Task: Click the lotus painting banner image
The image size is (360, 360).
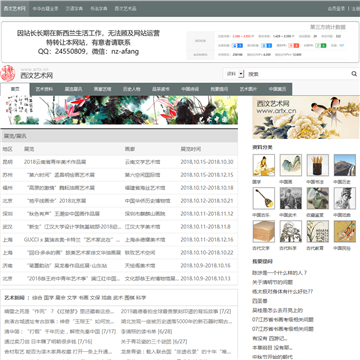Action: pos(119,110)
